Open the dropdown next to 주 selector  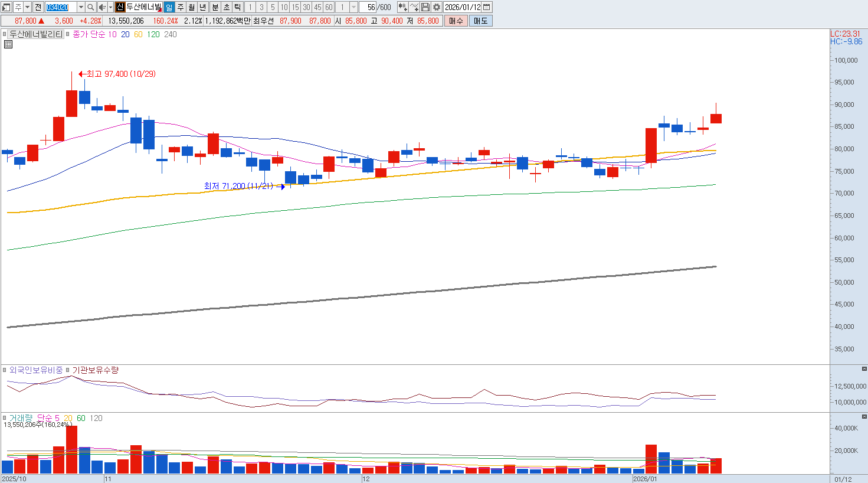click(x=27, y=7)
